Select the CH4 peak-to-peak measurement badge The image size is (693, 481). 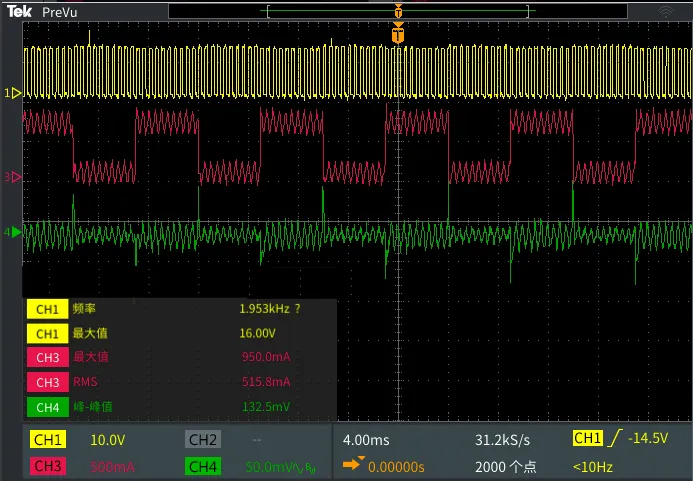pos(47,407)
